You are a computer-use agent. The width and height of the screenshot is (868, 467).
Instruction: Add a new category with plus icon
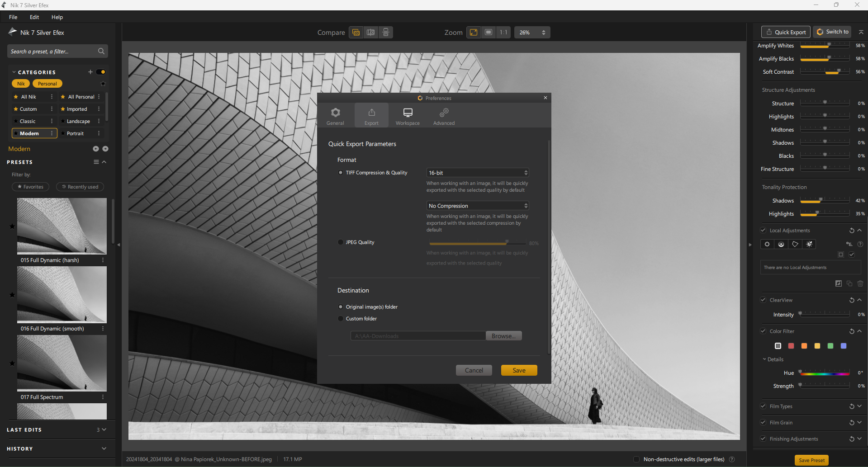[x=90, y=72]
